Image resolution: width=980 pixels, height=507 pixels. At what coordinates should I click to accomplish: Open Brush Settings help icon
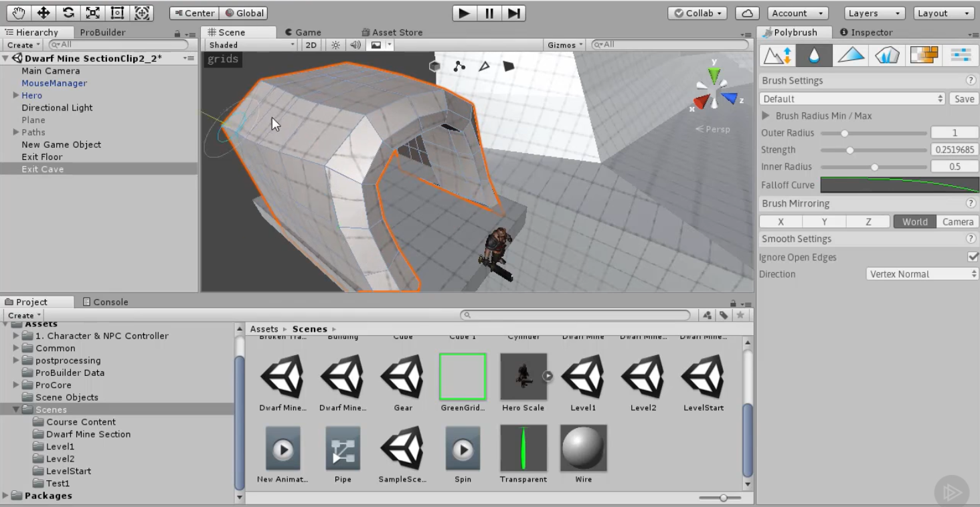pos(971,80)
